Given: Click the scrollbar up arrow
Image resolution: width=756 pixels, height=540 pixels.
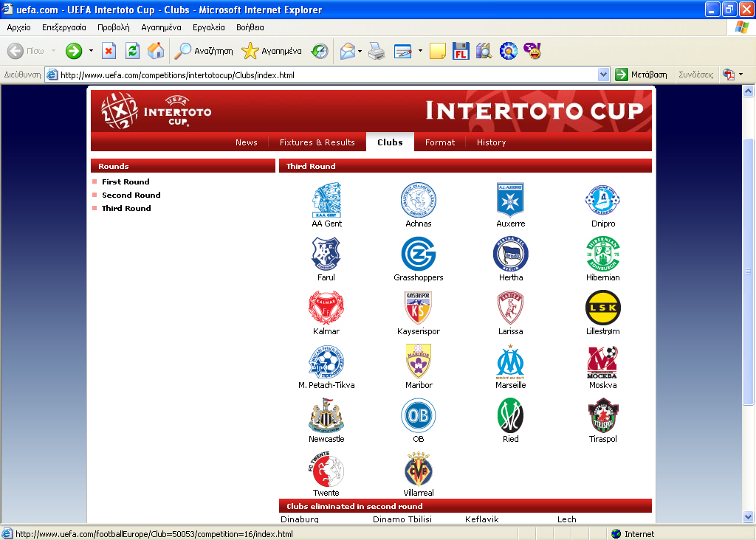Looking at the screenshot, I should (x=748, y=91).
